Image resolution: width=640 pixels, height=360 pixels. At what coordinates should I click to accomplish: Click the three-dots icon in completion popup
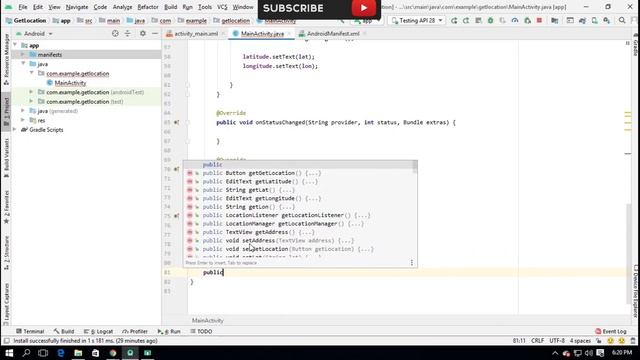pos(411,263)
